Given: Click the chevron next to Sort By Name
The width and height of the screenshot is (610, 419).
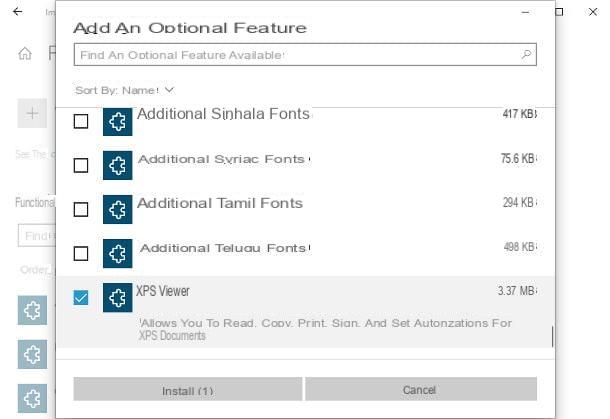Looking at the screenshot, I should coord(169,90).
